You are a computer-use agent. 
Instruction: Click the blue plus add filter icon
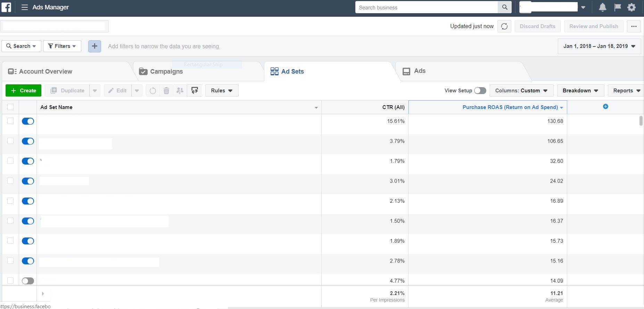[94, 46]
